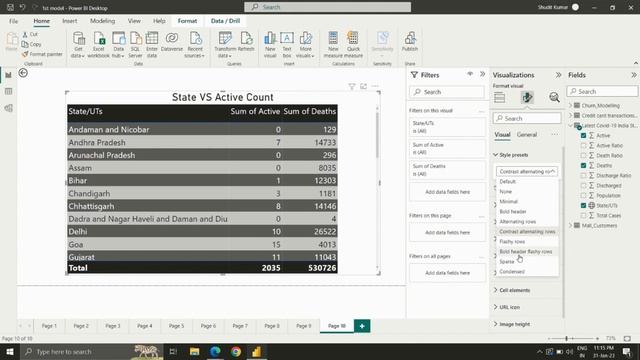Open the Get data ribbon button
Screen dimensions: 640x360
click(78, 44)
